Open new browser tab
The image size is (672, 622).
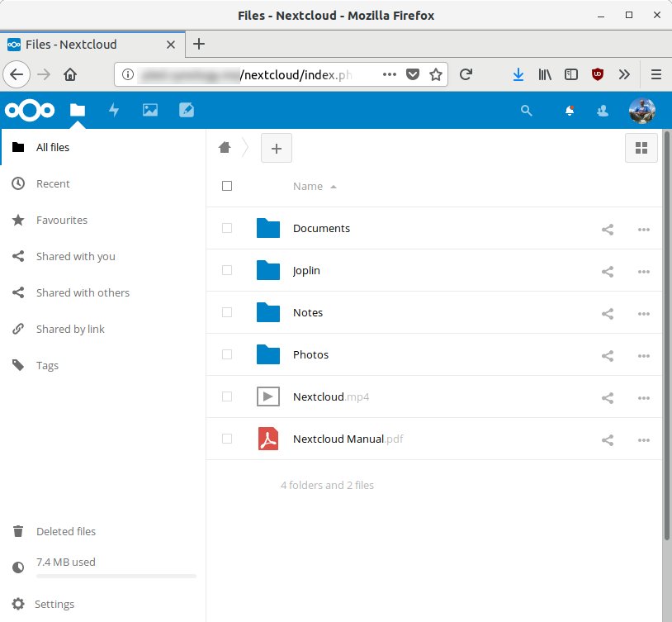pyautogui.click(x=199, y=44)
